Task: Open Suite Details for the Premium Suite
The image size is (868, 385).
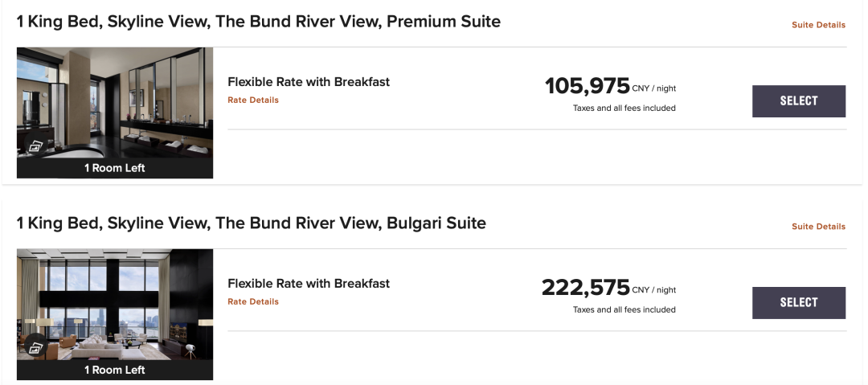Action: pyautogui.click(x=818, y=25)
